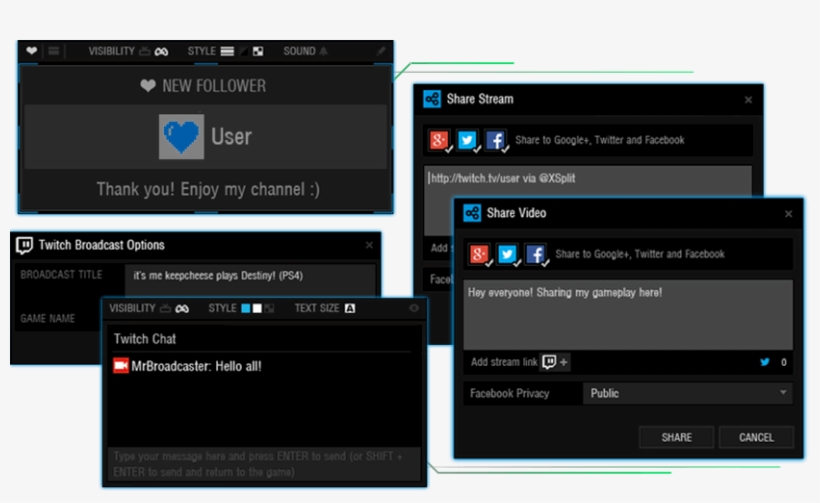Image resolution: width=820 pixels, height=503 pixels.
Task: Click share icon in Share Video title
Action: pos(472,213)
